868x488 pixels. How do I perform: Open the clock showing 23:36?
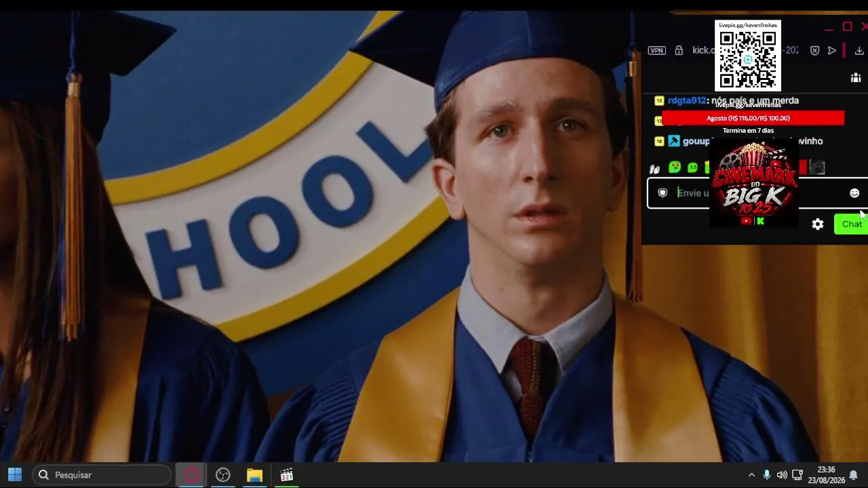click(x=826, y=475)
